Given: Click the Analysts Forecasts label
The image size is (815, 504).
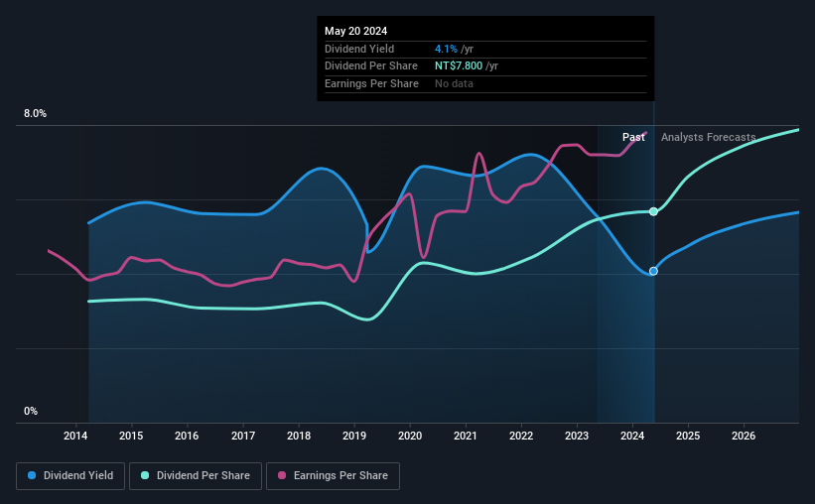Looking at the screenshot, I should pyautogui.click(x=709, y=137).
